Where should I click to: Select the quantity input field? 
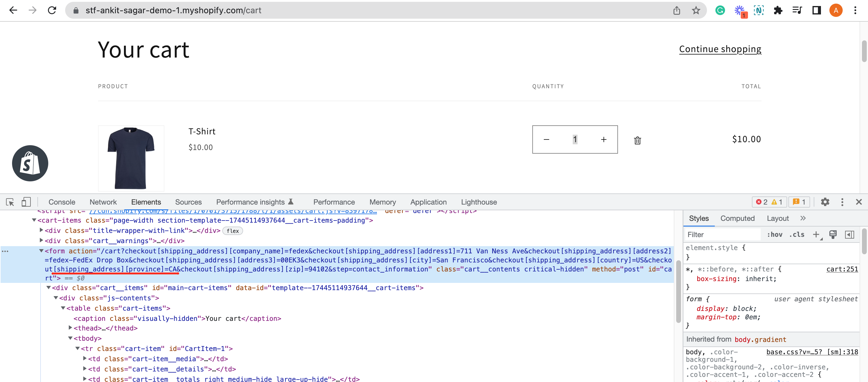point(575,140)
